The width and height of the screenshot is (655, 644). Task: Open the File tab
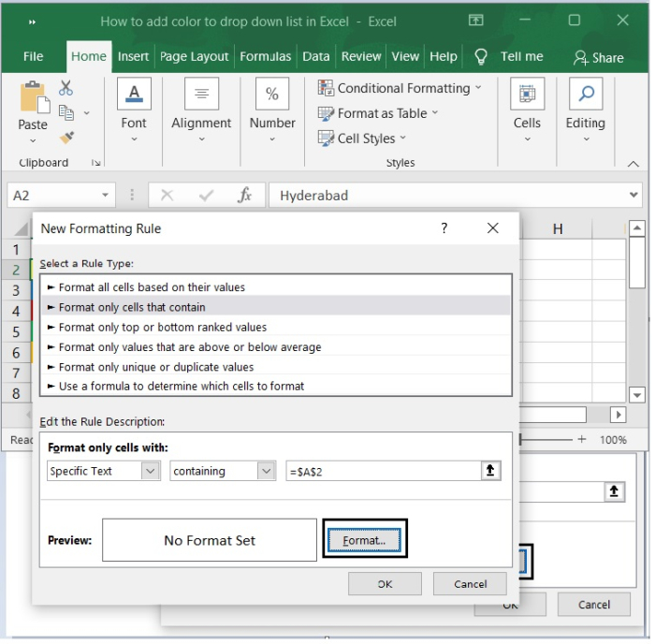coord(33,56)
